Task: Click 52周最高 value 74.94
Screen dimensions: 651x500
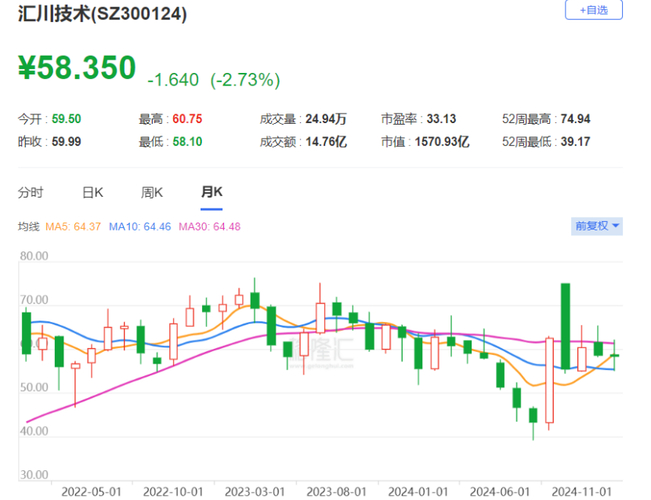Action: 575,119
